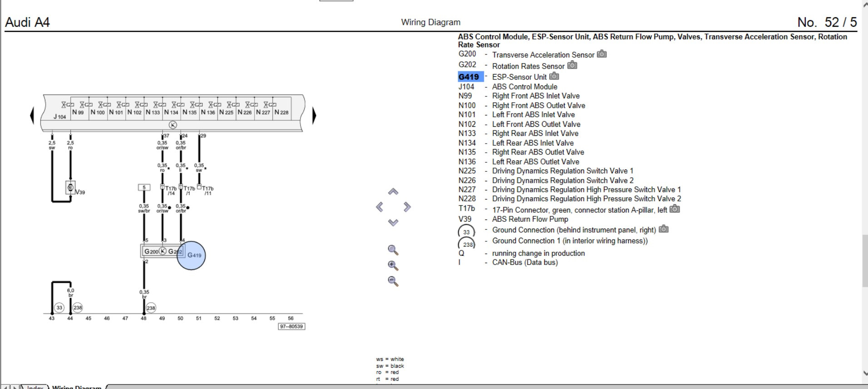Reset zoom with the plain magnifier icon
This screenshot has width=868, height=389.
(393, 250)
